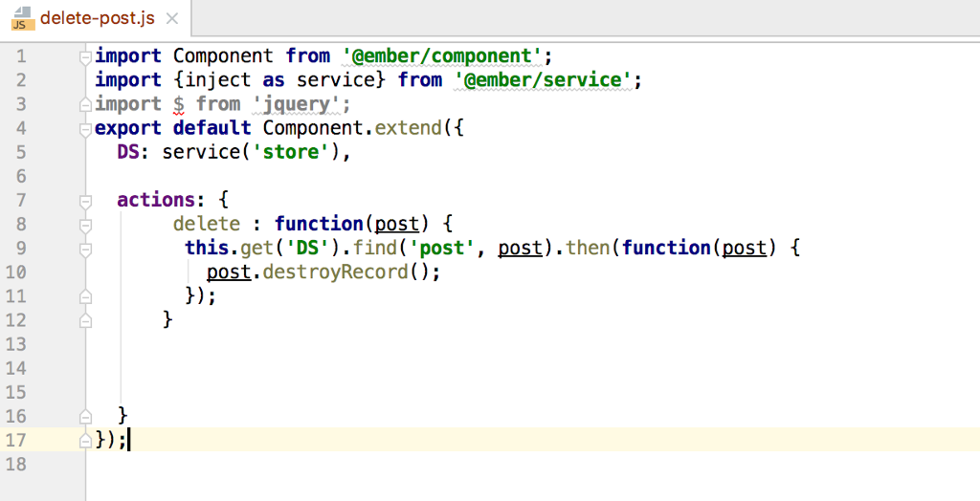
Task: Click the 'jquery' string on line 3
Action: (297, 103)
